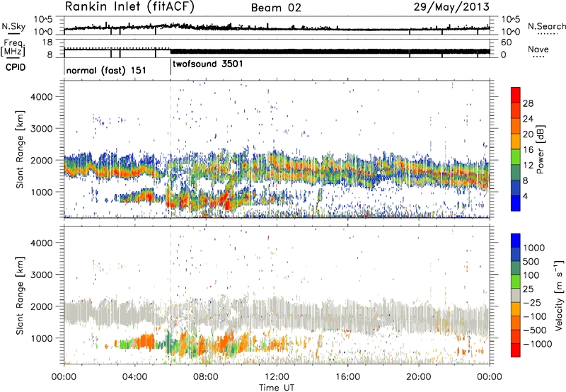Viewport: 566px width, 392px height.
Task: Click the 'twofsound 3501' CPID text
Action: 208,64
